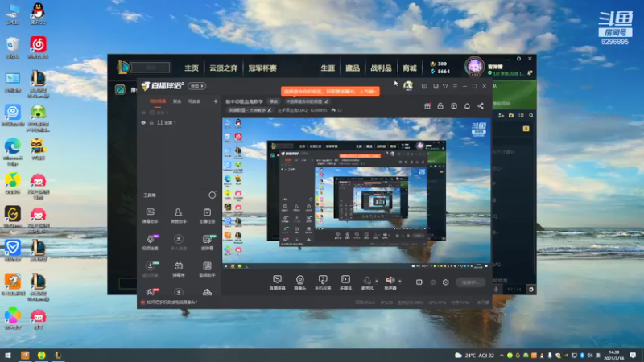Launch the 视频连麦 tool

click(151, 242)
